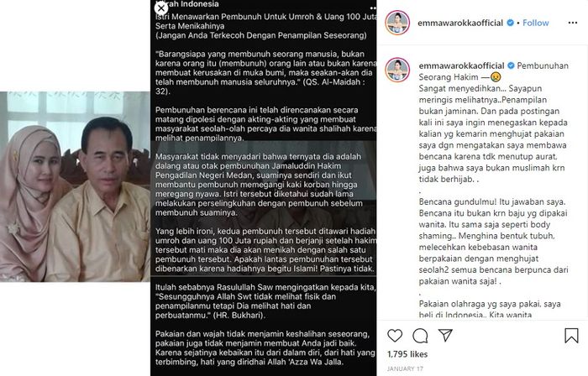Click the three dots on the embedded screenshot

pos(373,8)
